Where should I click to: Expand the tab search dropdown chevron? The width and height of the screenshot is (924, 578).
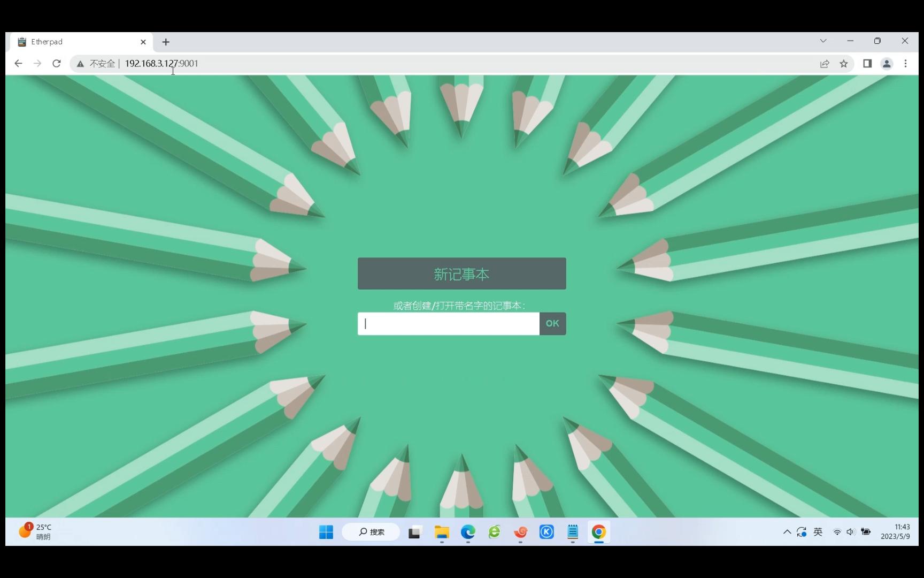pyautogui.click(x=823, y=41)
